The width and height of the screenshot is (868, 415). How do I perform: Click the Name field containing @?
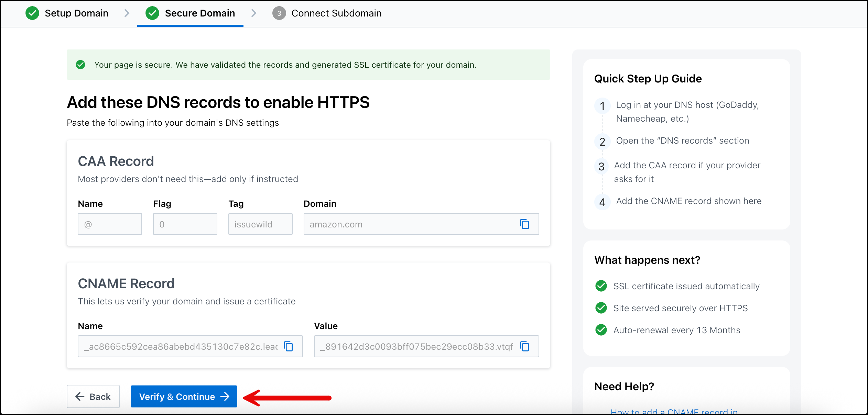coord(110,224)
